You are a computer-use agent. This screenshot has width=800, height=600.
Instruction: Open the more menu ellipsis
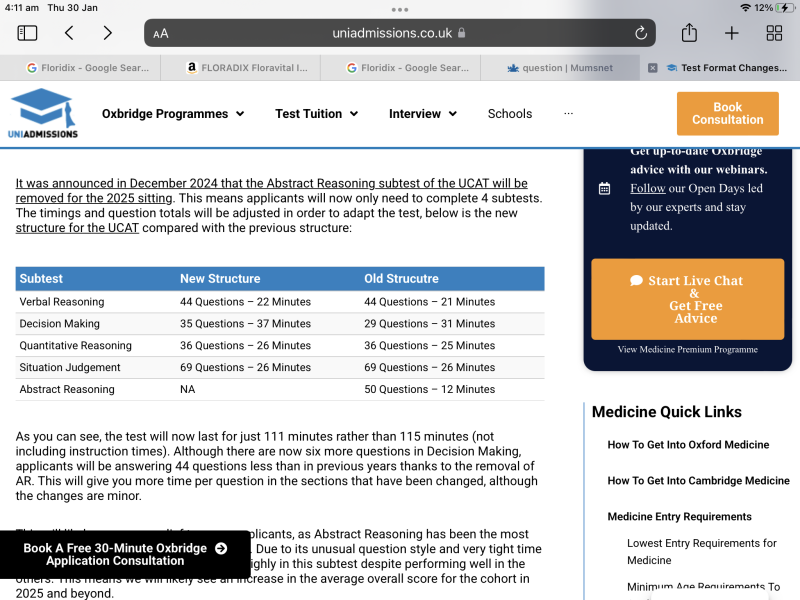(568, 113)
